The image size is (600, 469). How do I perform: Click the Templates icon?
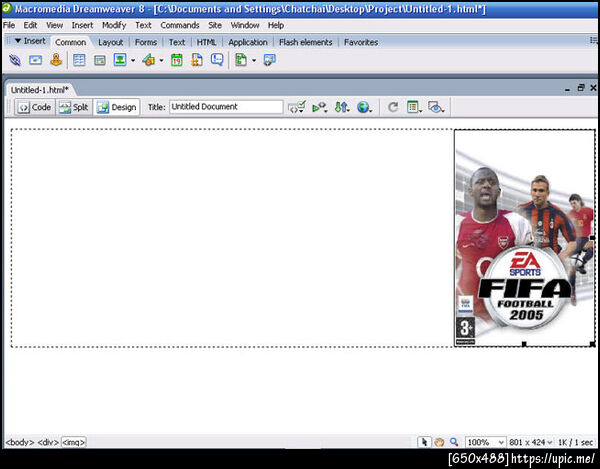241,60
